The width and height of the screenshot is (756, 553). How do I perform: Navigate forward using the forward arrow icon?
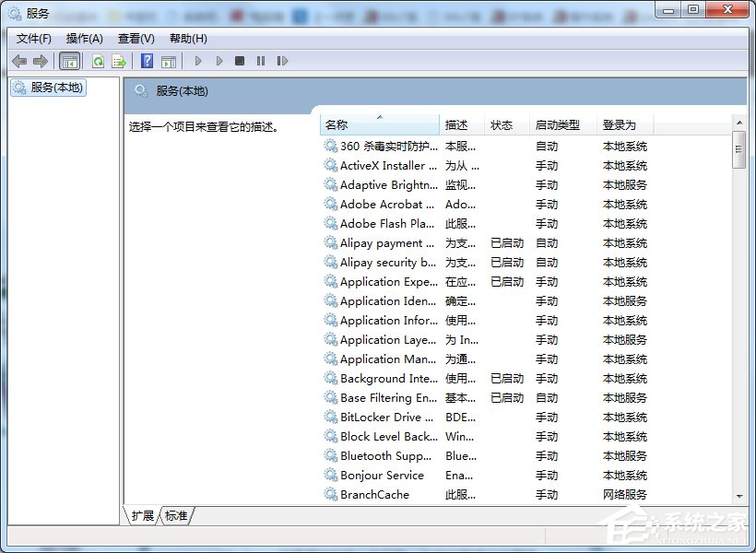[40, 60]
